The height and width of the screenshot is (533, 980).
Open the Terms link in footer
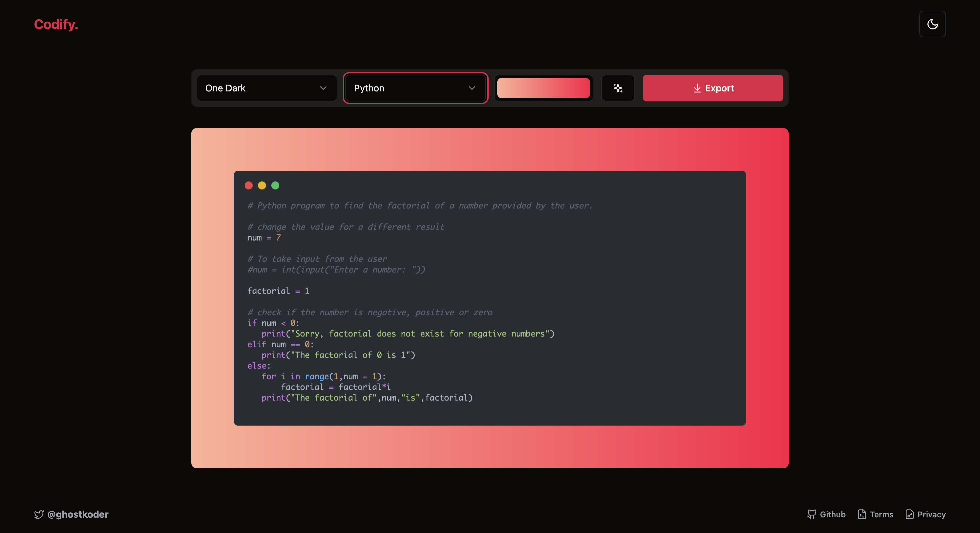(x=875, y=514)
